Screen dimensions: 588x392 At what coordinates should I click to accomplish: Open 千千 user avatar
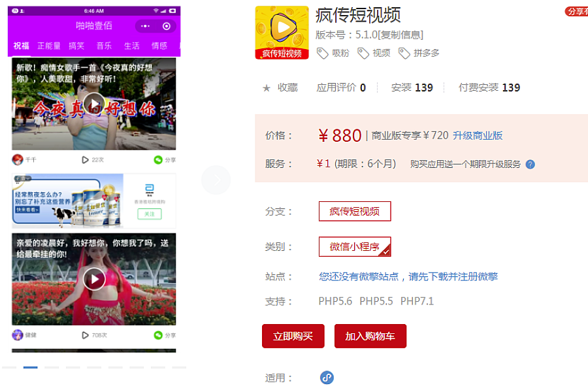point(17,160)
